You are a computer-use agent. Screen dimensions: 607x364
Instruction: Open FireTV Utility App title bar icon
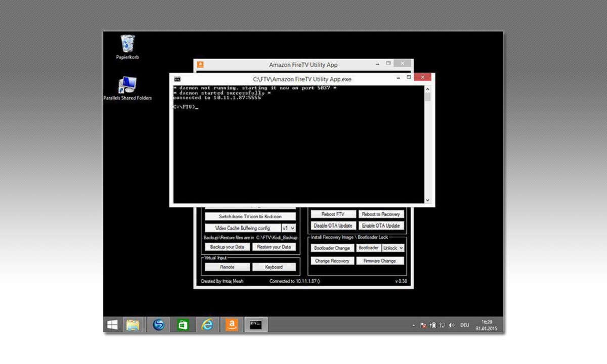(200, 65)
